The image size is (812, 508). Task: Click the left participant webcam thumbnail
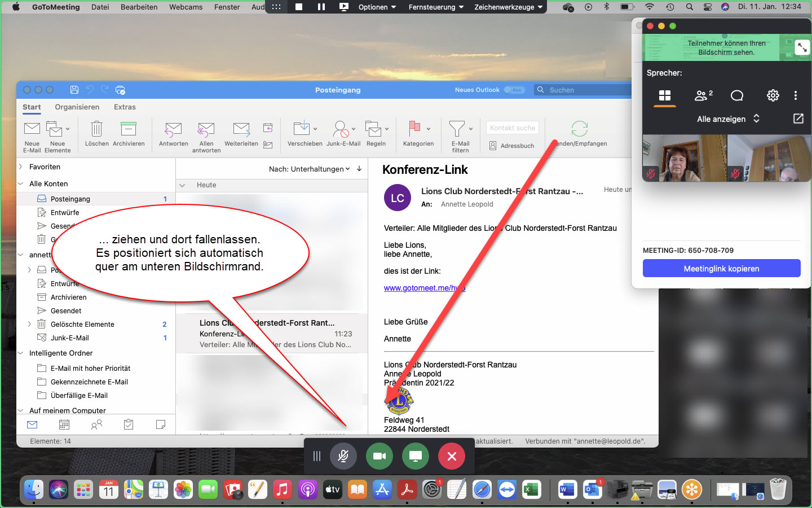coord(685,158)
